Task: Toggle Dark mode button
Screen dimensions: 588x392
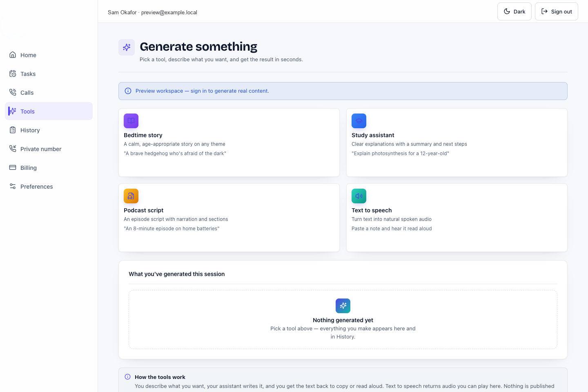Action: coord(514,11)
